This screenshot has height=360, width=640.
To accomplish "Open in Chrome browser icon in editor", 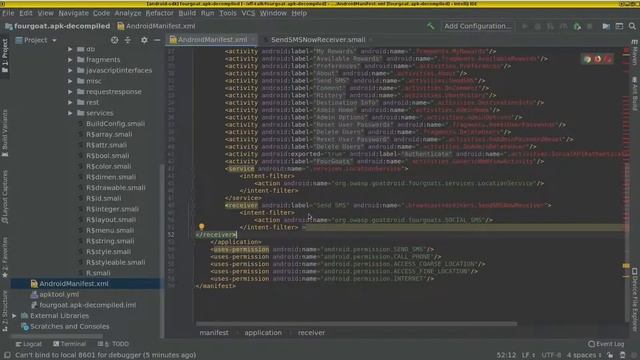I will coord(587,59).
